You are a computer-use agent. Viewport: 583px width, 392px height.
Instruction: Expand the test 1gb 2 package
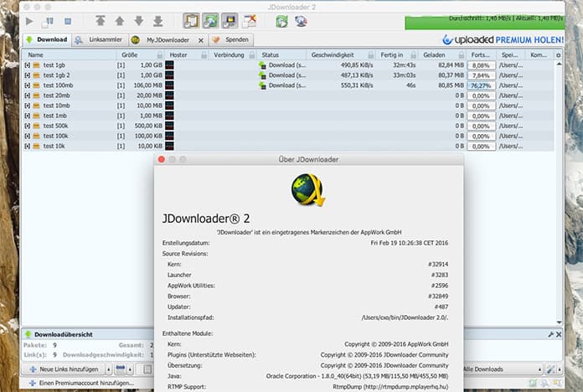[27, 75]
